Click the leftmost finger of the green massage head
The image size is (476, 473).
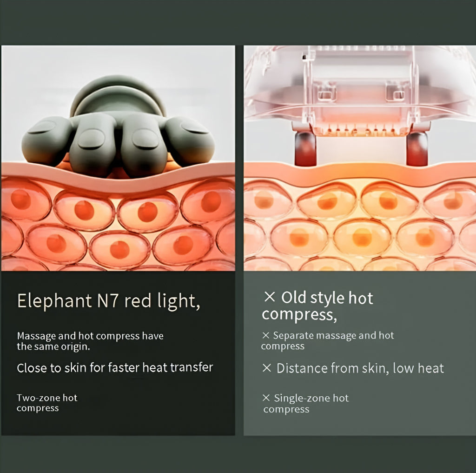[47, 140]
